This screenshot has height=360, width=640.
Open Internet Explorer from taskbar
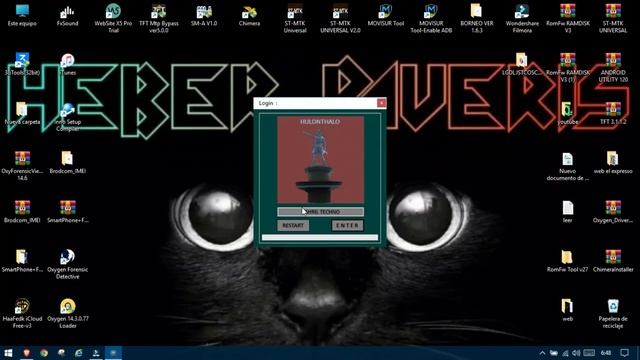click(79, 353)
